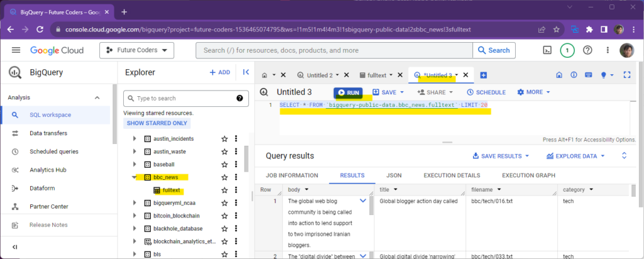Enter full screen editor mode

627,75
